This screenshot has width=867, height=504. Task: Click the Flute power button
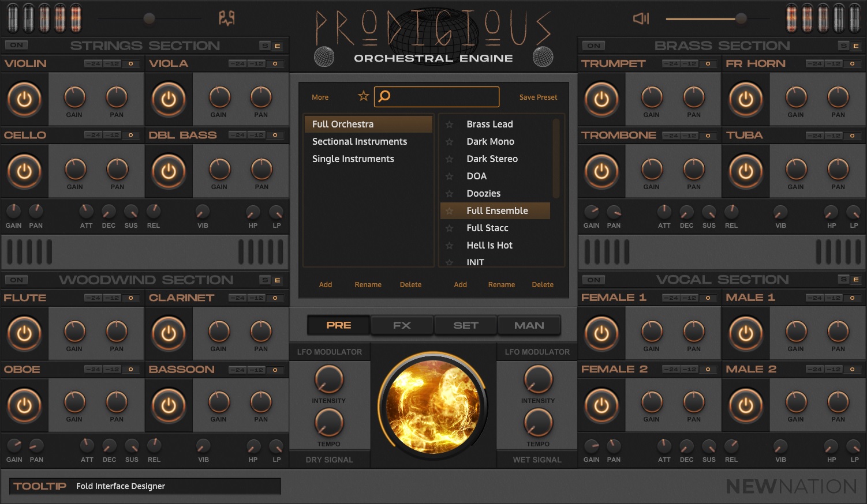24,334
